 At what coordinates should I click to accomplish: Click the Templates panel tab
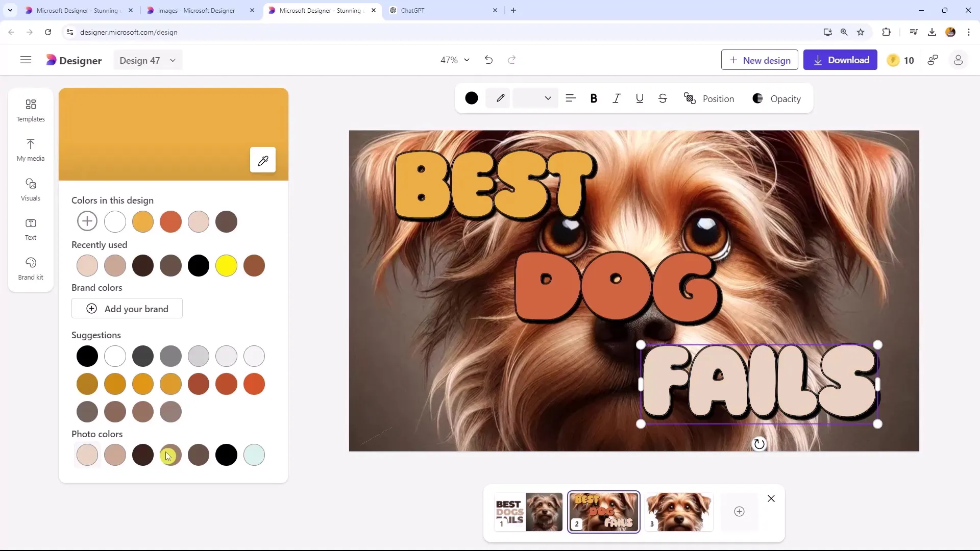[30, 110]
